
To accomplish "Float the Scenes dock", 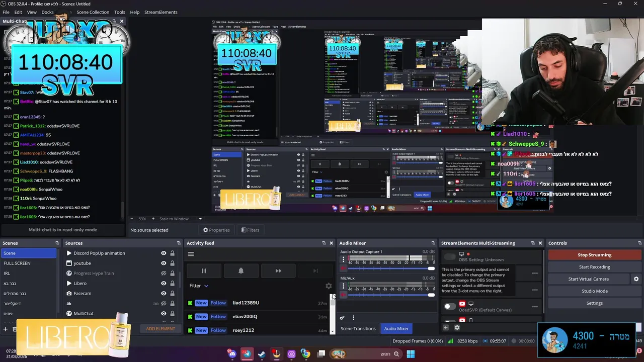I will 57,243.
